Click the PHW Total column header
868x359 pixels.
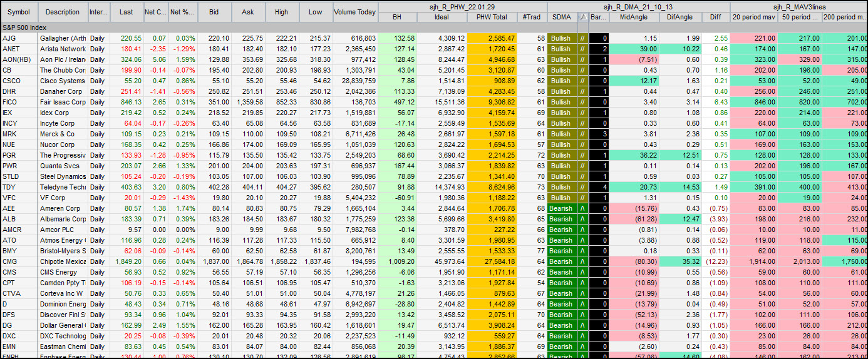coord(492,17)
